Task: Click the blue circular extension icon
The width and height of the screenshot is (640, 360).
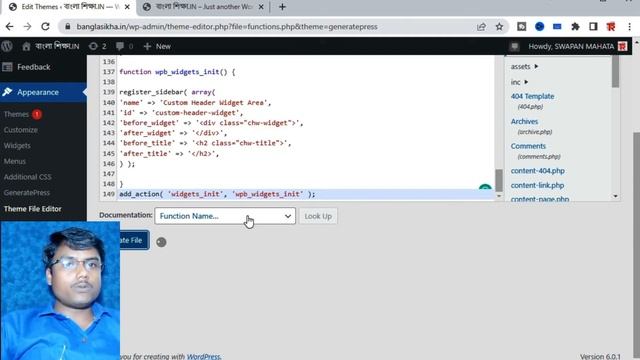Action: point(540,27)
